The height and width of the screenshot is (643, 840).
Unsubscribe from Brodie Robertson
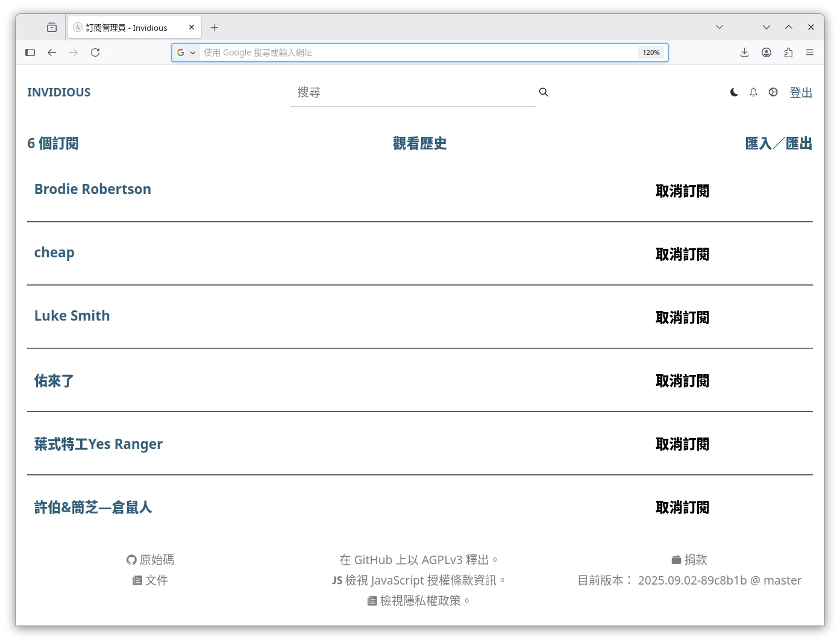click(x=682, y=191)
